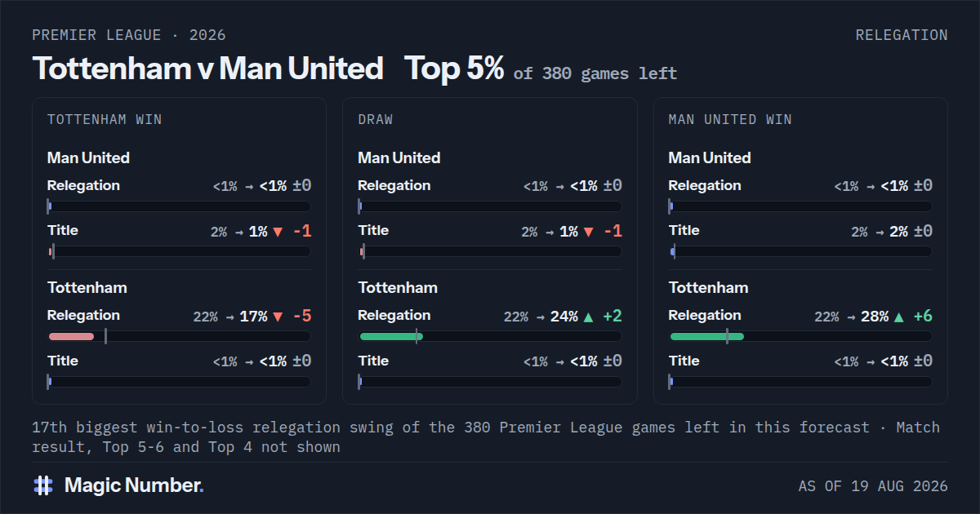Click the Magic Number hashtag logo icon
This screenshot has width=980, height=514.
(43, 485)
